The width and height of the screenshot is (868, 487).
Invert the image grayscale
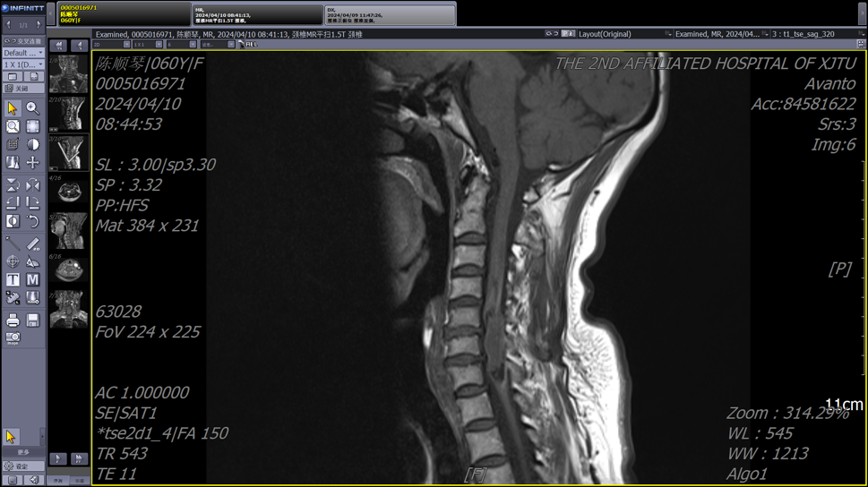[13, 221]
